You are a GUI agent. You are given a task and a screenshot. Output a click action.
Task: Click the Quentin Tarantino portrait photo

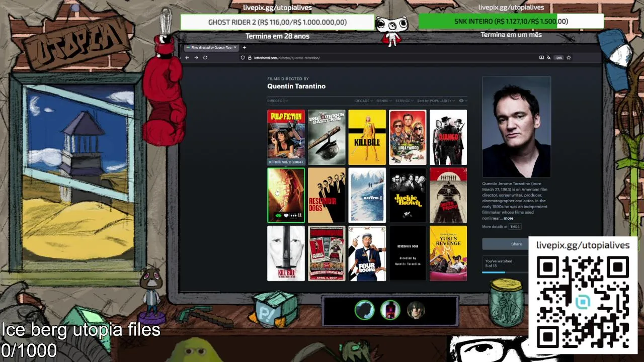pos(517,127)
